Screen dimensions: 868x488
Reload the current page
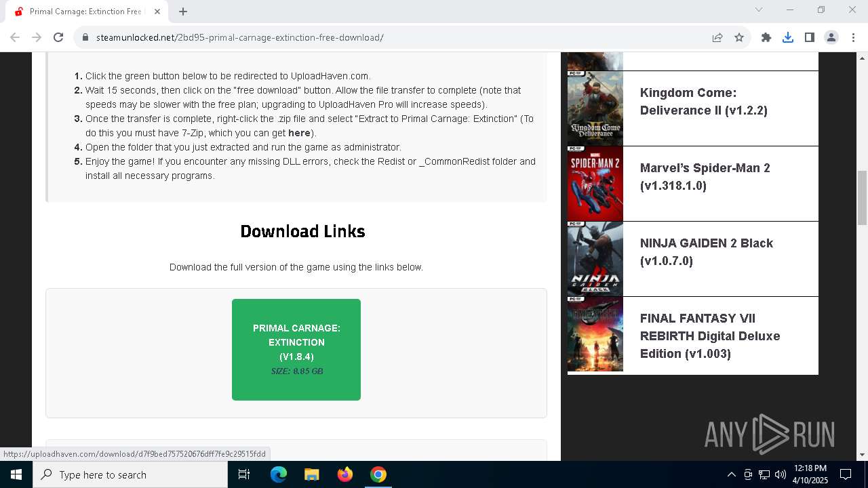(x=58, y=37)
